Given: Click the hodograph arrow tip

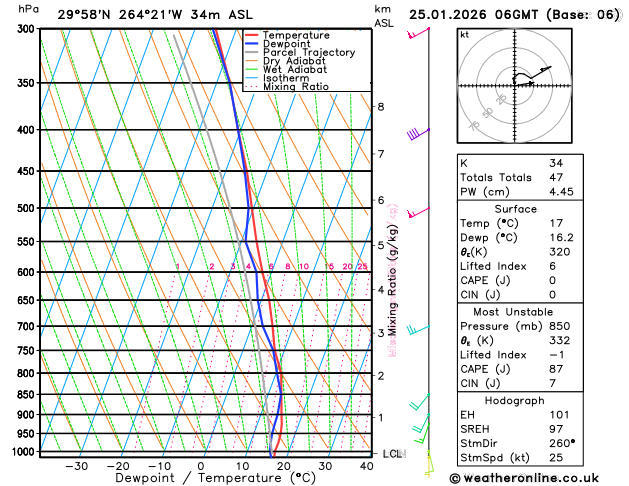Looking at the screenshot, I should (550, 67).
